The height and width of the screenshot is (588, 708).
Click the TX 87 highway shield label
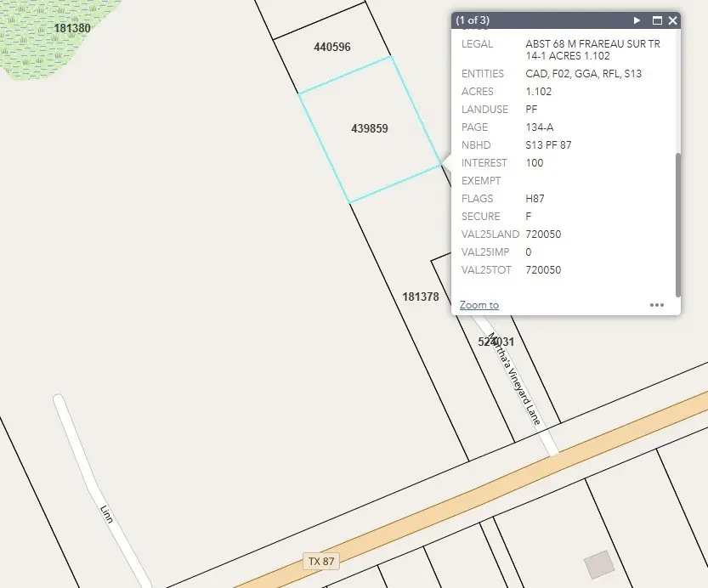coord(320,561)
